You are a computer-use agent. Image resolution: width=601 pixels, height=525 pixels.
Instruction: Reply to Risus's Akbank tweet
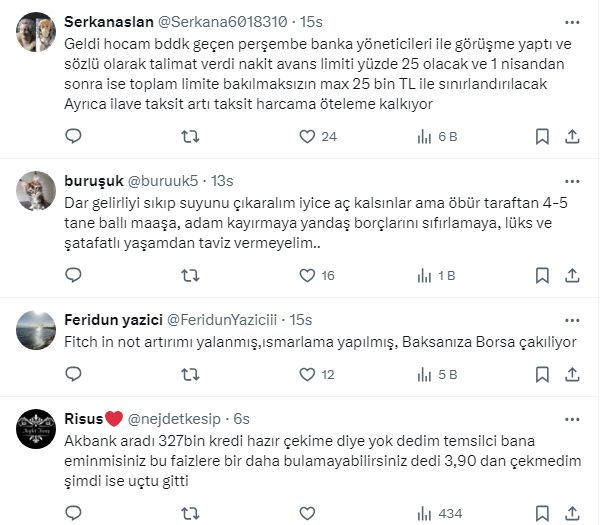coord(74,513)
